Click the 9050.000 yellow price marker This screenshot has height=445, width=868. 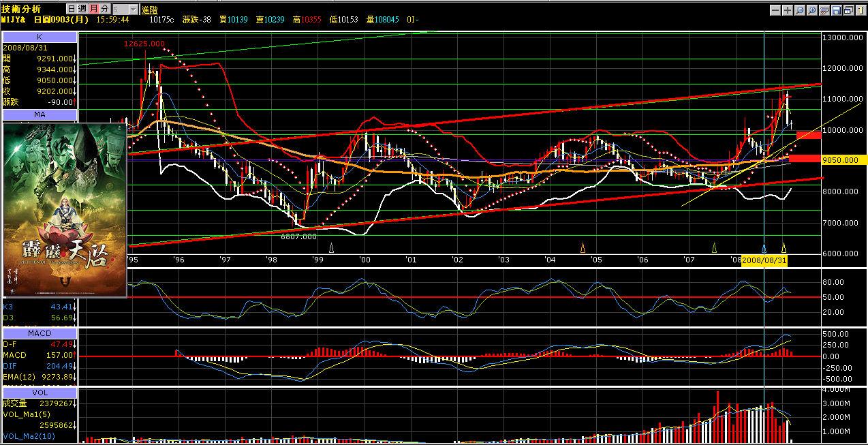click(845, 160)
